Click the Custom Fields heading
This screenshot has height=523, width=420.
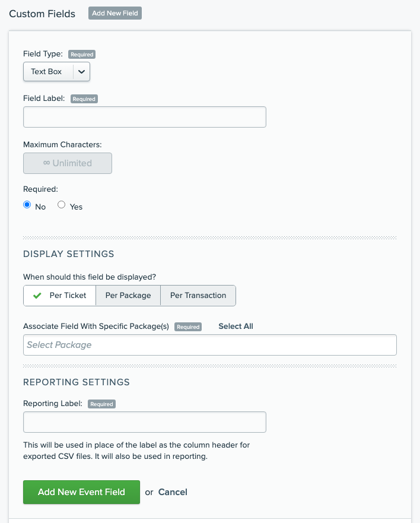[42, 14]
